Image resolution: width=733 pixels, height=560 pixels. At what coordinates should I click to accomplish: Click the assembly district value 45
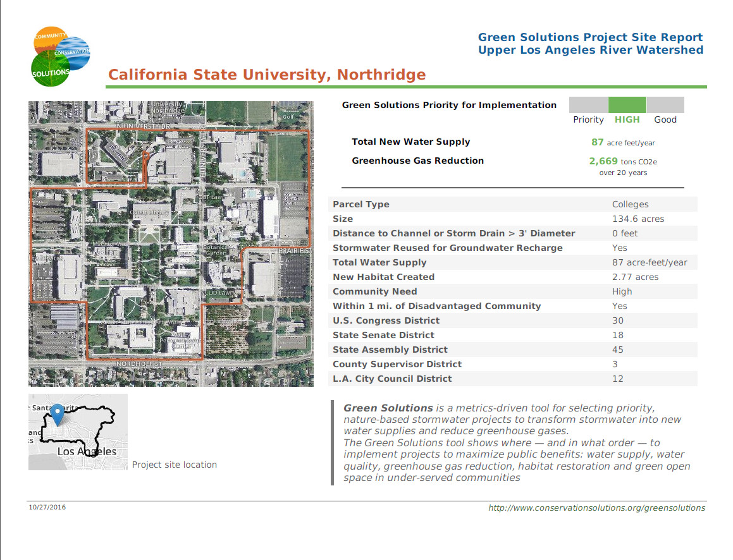point(617,350)
